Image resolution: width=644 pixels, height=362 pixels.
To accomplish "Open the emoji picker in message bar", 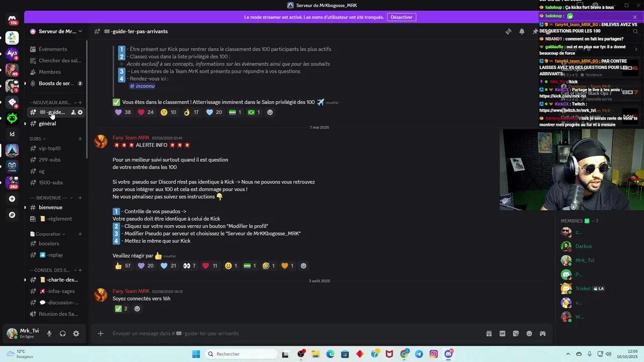I will pos(529,333).
